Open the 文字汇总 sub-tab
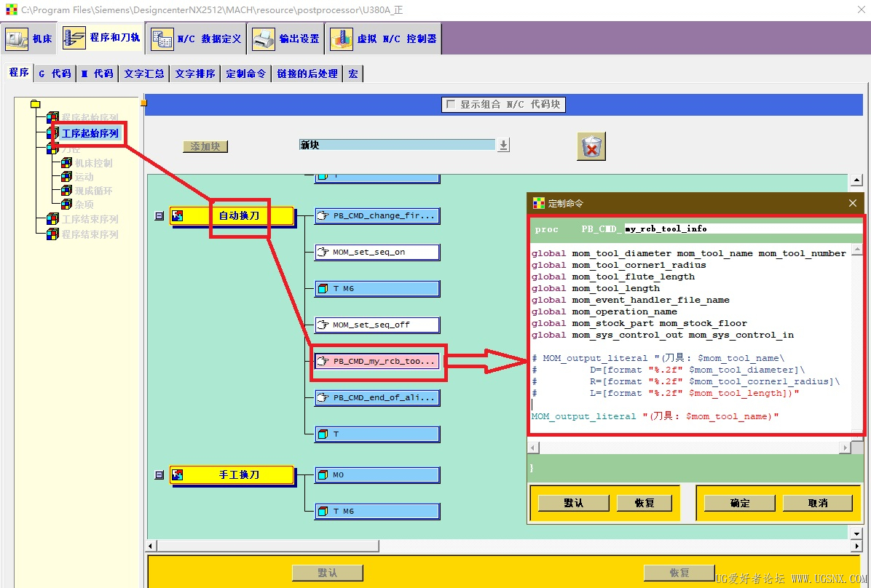The height and width of the screenshot is (588, 871). pos(144,73)
